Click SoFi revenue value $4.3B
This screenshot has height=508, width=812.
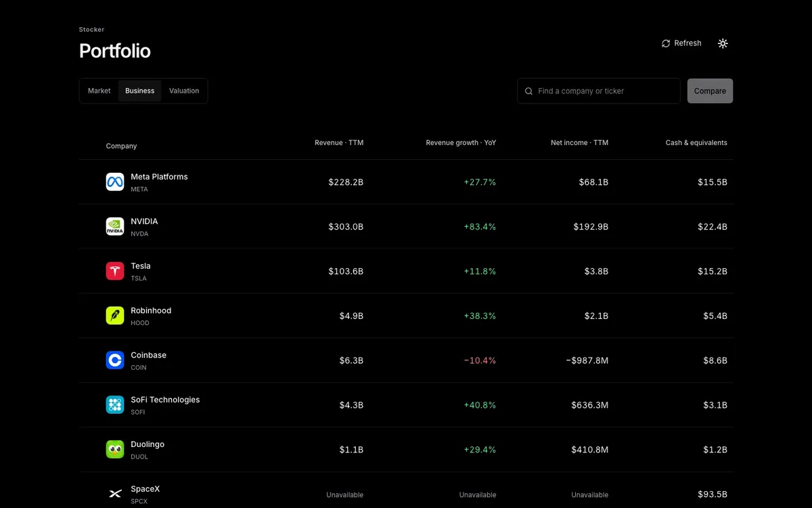coord(351,405)
